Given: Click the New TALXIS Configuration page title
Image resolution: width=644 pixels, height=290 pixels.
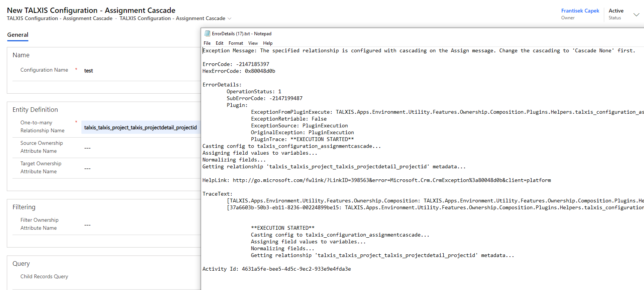Looking at the screenshot, I should click(x=91, y=10).
